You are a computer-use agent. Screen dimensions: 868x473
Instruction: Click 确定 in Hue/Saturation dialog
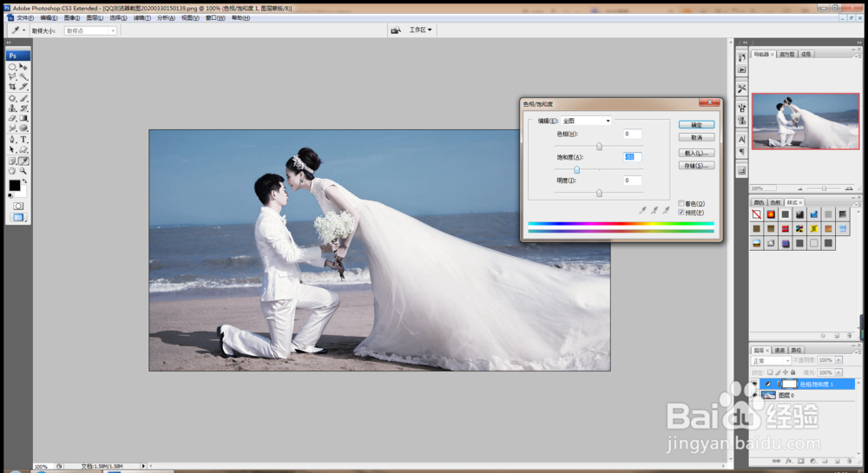pyautogui.click(x=696, y=125)
